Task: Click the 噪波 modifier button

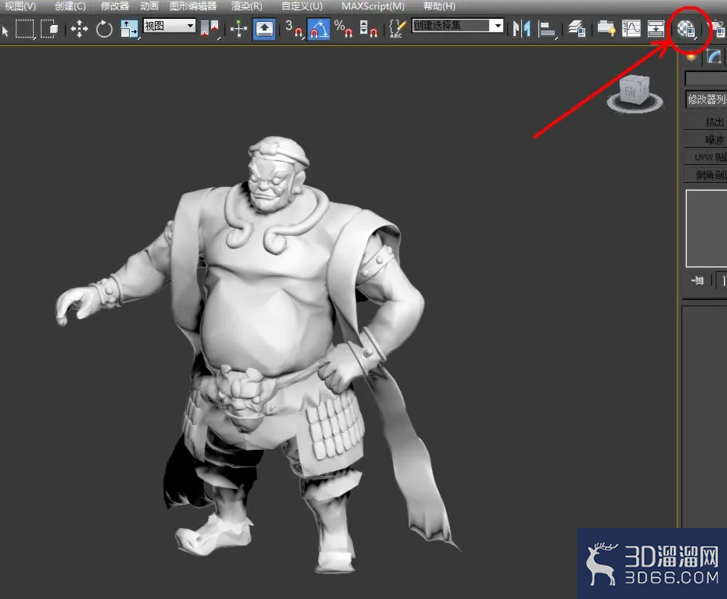Action: pos(706,140)
